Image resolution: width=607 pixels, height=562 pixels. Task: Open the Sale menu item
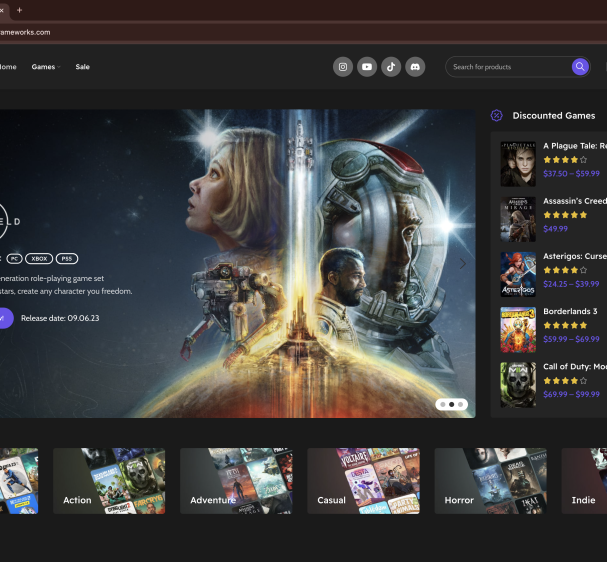click(x=82, y=67)
